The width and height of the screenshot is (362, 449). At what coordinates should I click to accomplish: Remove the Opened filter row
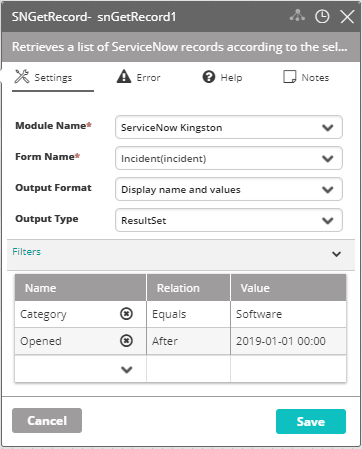[126, 341]
